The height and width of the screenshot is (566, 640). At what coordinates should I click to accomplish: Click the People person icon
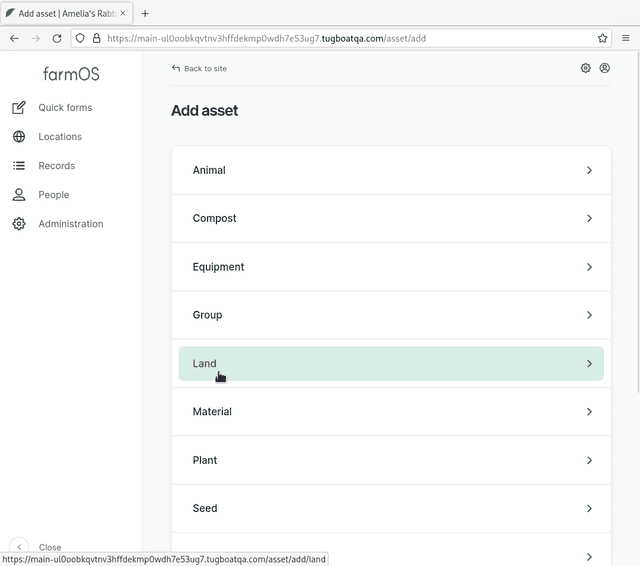click(19, 195)
